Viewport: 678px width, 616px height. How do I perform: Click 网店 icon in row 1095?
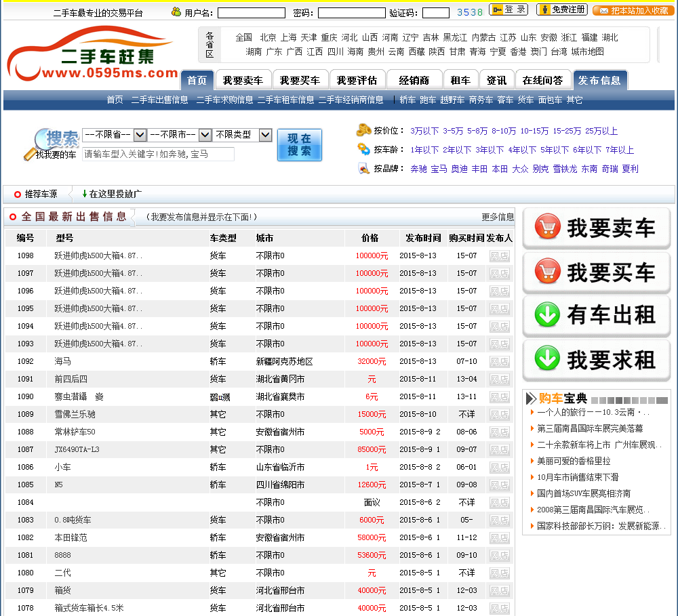[x=500, y=309]
